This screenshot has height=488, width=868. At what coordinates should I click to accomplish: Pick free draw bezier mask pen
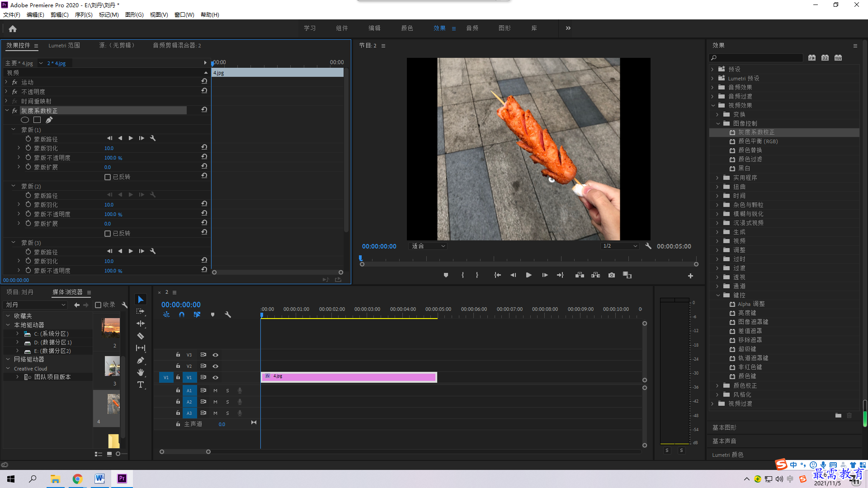(x=49, y=120)
